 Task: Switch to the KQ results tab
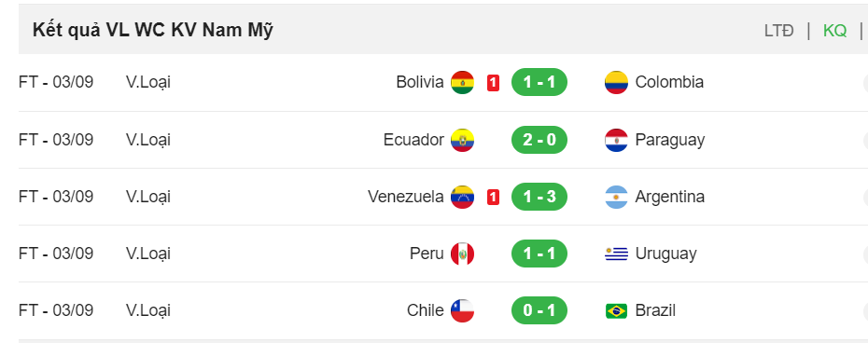(x=834, y=31)
